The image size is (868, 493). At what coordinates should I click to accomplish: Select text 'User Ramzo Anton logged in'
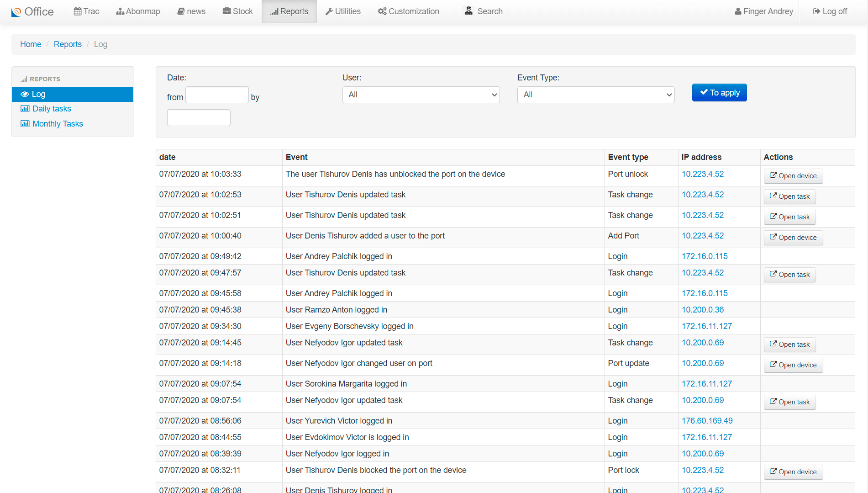(337, 310)
